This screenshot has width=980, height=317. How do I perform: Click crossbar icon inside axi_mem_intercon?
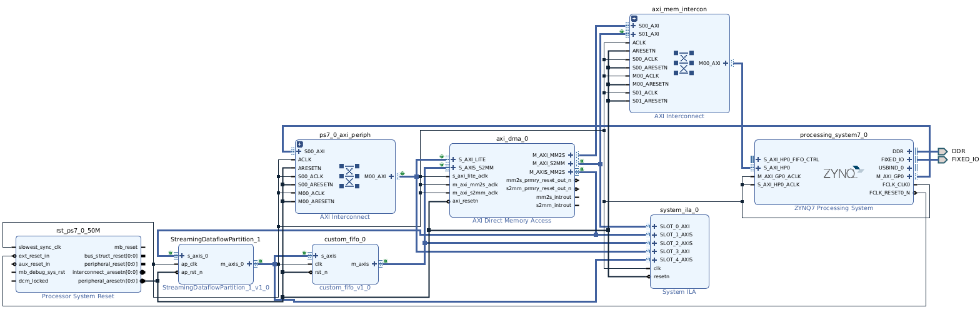point(684,63)
